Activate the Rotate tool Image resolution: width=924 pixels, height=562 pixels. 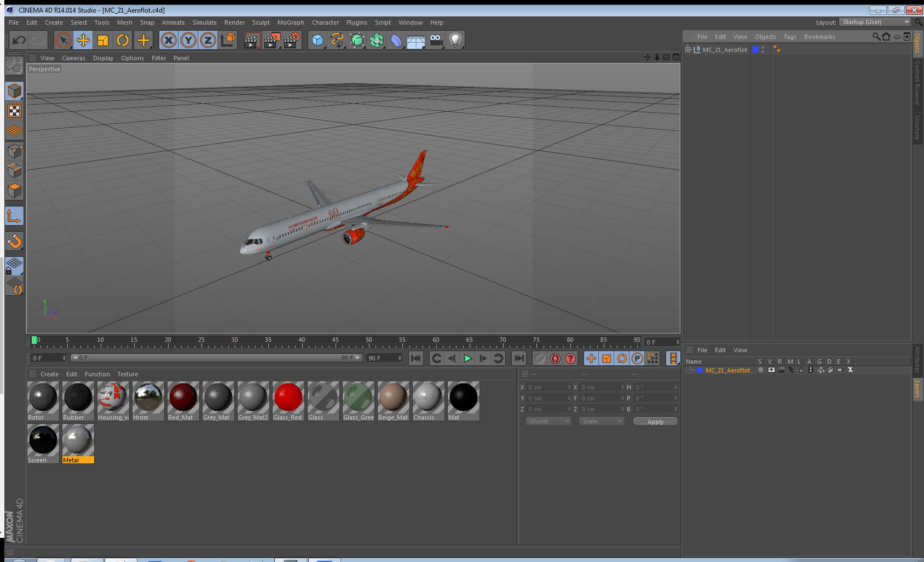pyautogui.click(x=123, y=40)
